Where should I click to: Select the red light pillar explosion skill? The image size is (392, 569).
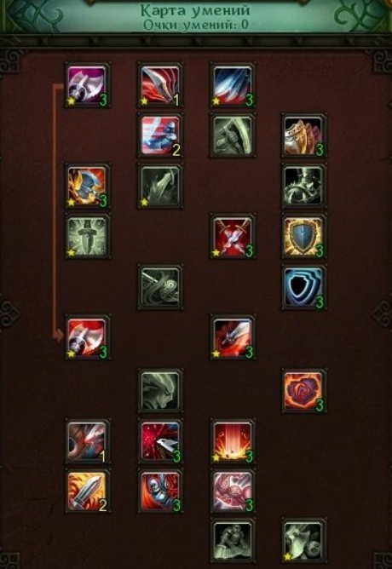point(233,441)
